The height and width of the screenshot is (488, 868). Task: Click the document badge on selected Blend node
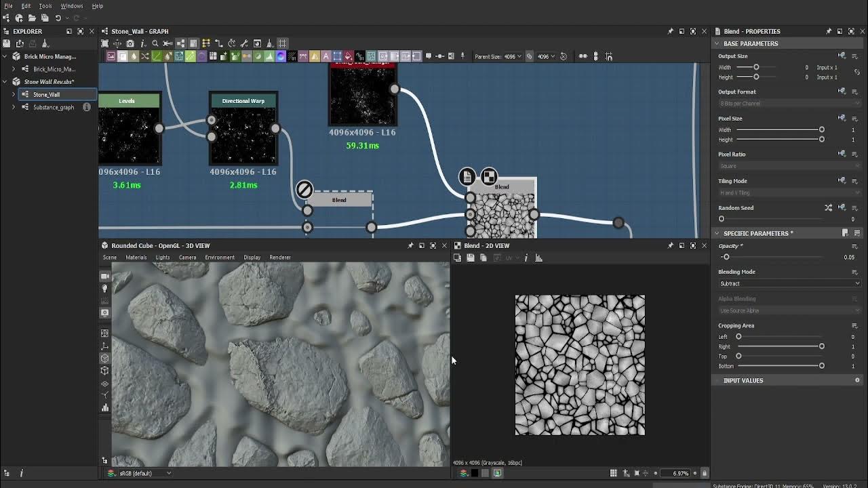[x=467, y=177]
